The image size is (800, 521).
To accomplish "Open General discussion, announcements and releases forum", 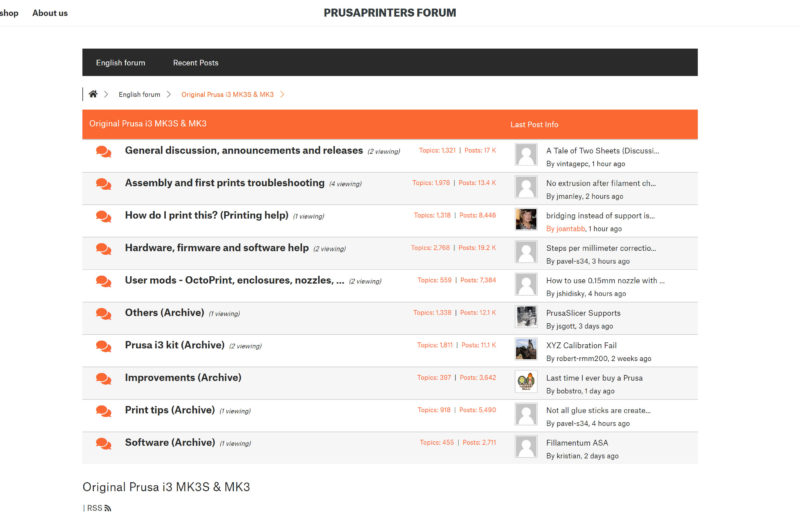I will click(244, 151).
